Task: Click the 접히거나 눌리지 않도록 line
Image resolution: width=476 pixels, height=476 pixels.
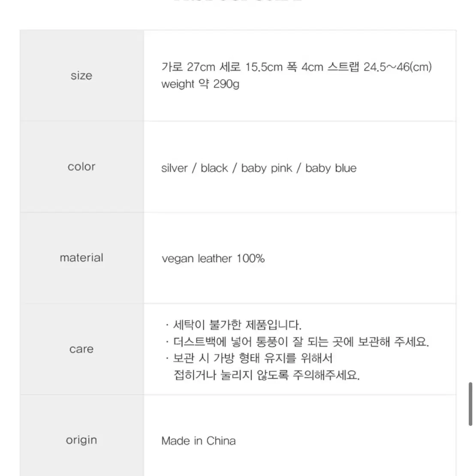Action: (x=267, y=375)
